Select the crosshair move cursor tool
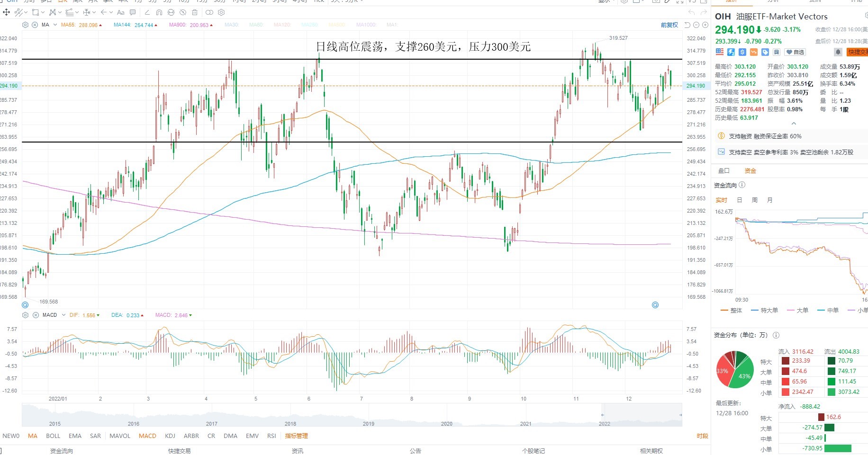The width and height of the screenshot is (868, 455). (x=6, y=12)
